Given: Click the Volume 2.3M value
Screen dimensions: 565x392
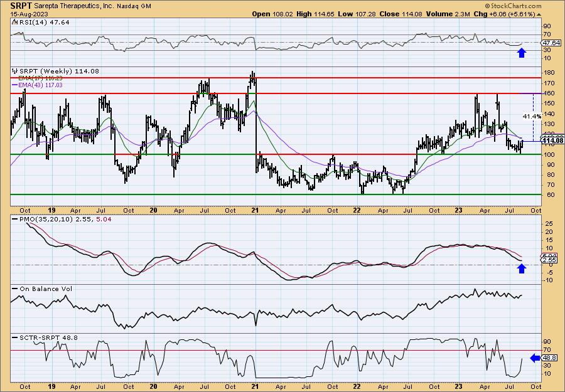Looking at the screenshot, I should pyautogui.click(x=448, y=14).
